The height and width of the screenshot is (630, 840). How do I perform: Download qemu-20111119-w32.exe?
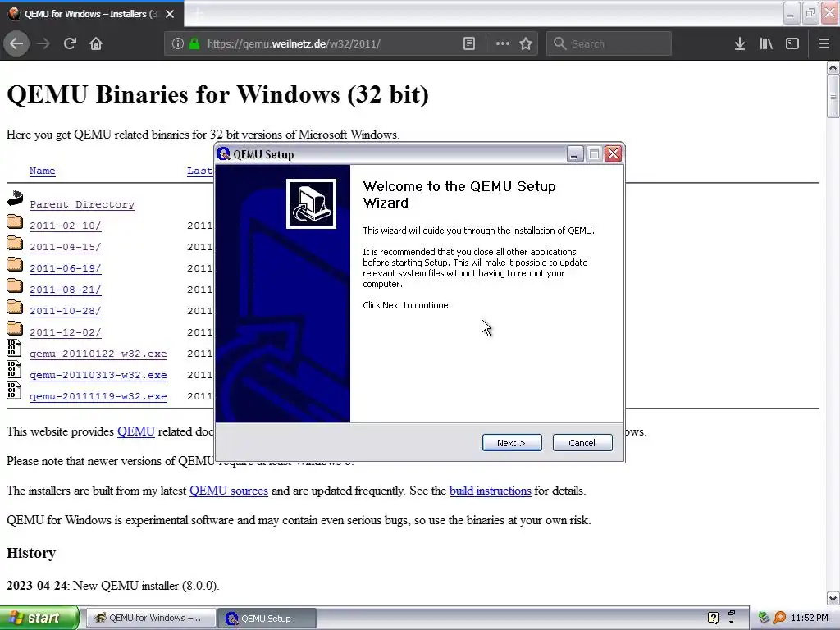(98, 396)
